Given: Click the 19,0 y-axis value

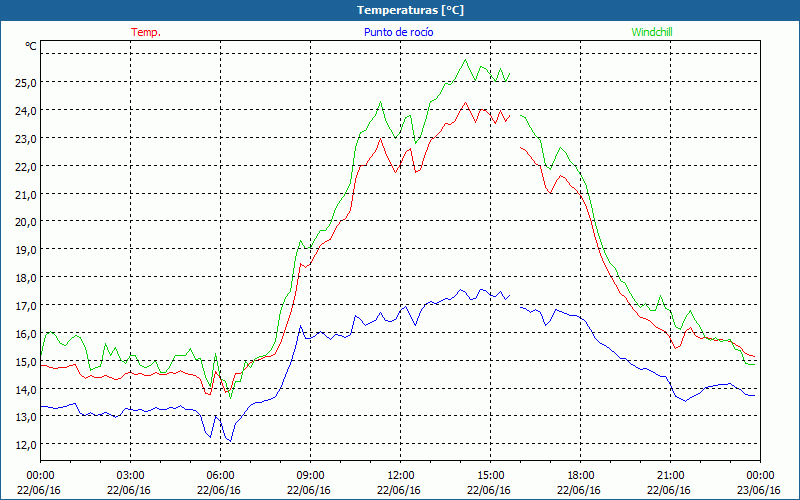Looking at the screenshot, I should click(x=26, y=250).
